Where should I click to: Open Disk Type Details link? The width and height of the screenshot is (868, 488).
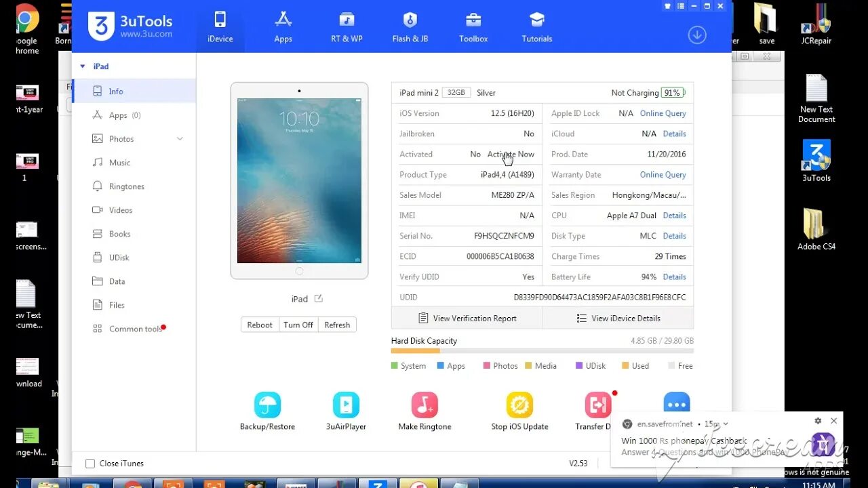point(675,236)
